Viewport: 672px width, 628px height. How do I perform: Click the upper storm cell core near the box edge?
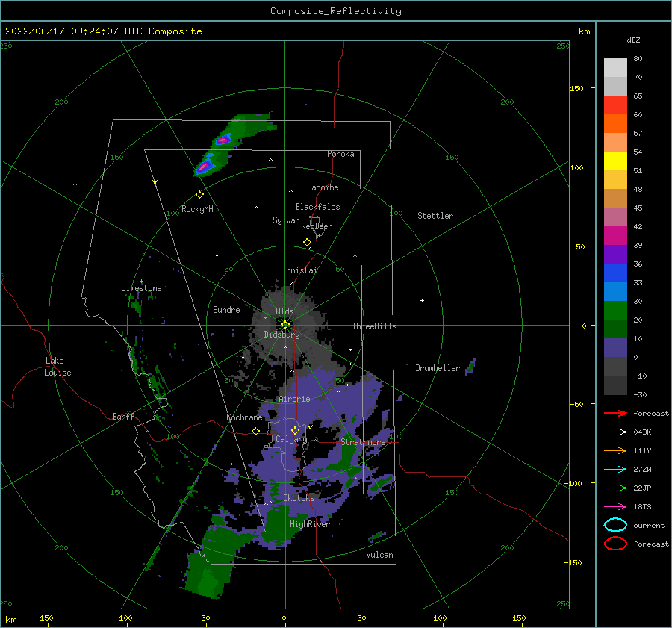point(223,140)
